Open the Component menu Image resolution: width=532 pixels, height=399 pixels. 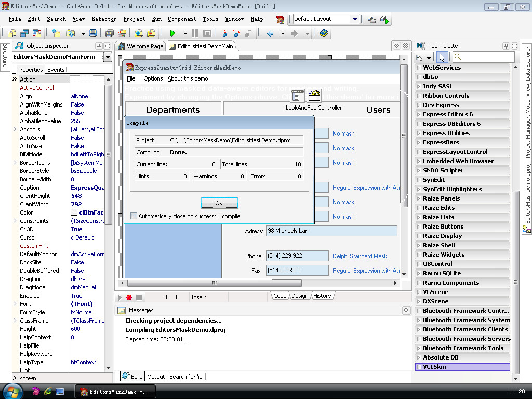[182, 19]
